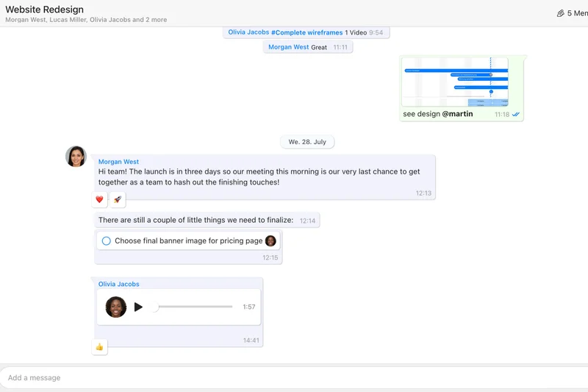
Task: Click the blue read-receipt double checkmark
Action: (x=516, y=115)
